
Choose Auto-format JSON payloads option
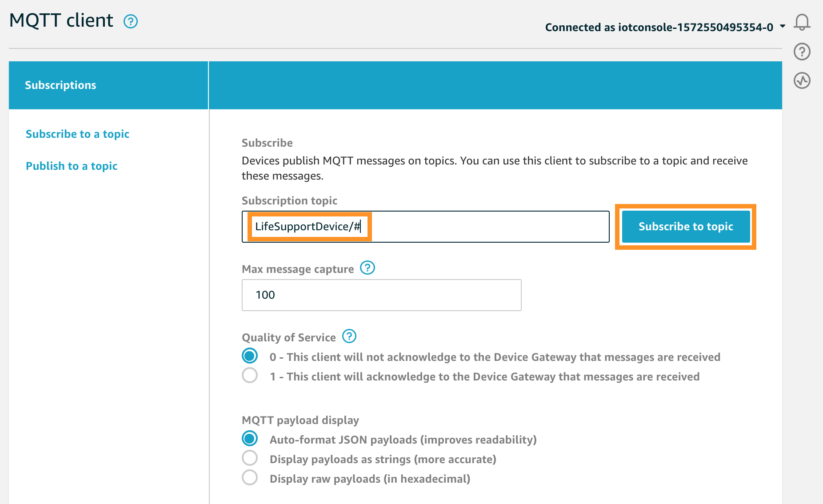click(250, 439)
